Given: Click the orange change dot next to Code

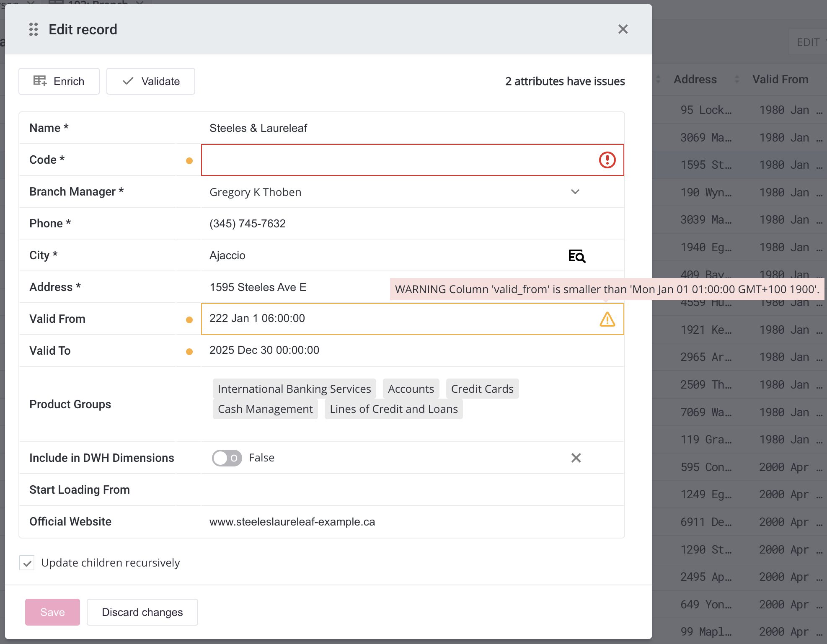Looking at the screenshot, I should point(189,161).
